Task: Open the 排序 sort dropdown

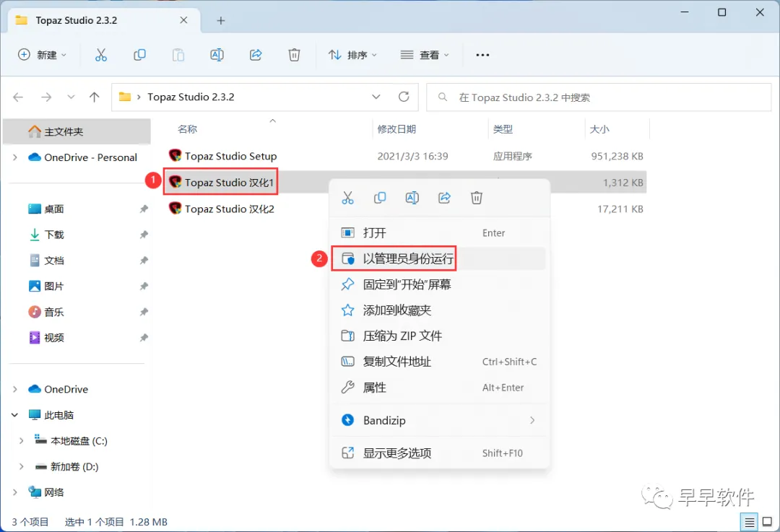Action: (x=352, y=55)
